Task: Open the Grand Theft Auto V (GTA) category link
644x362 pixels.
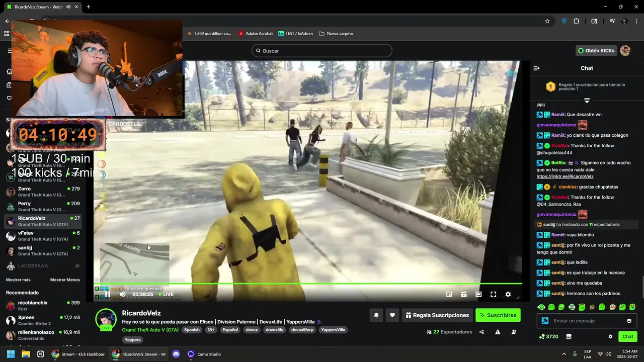Action: 150,330
